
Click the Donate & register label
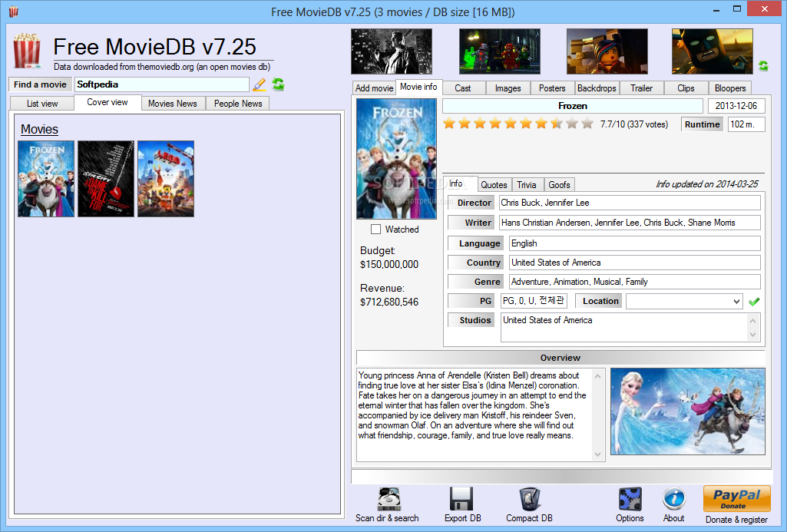(x=737, y=520)
